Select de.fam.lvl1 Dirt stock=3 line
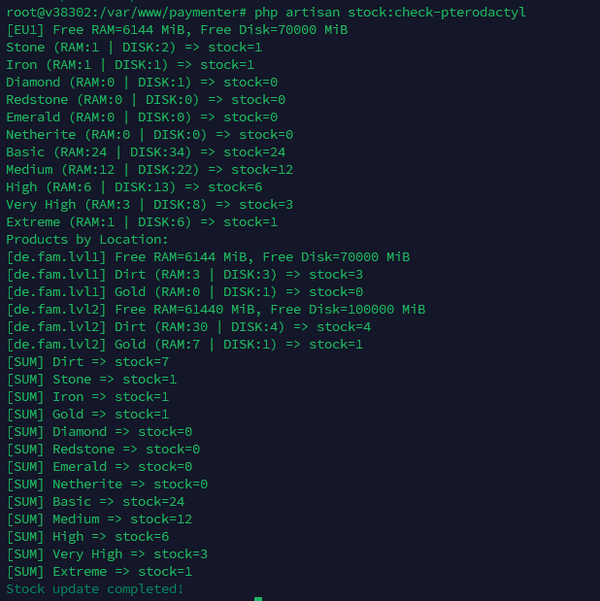The image size is (600, 601). pyautogui.click(x=185, y=275)
